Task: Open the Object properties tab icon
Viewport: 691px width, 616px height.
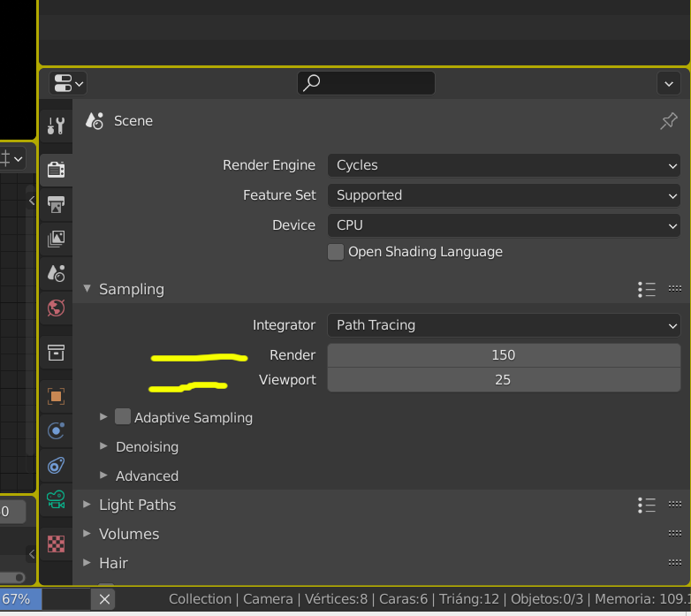Action: [56, 397]
